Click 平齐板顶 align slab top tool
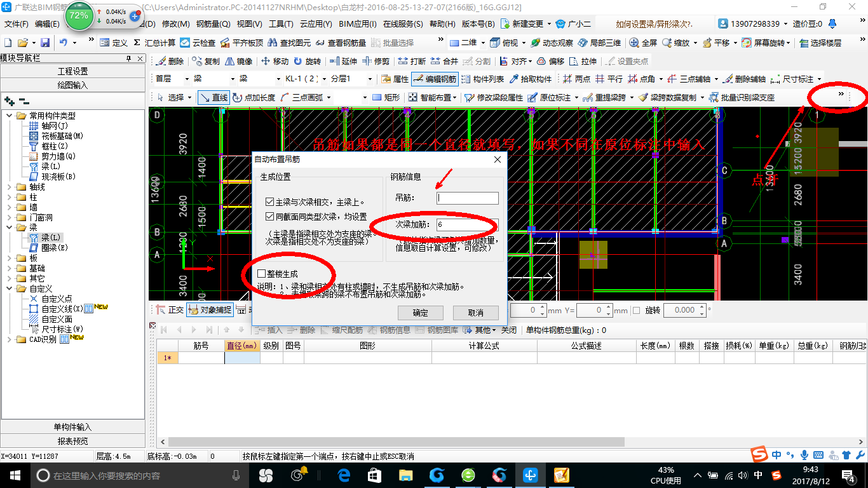The height and width of the screenshot is (488, 868). [241, 43]
